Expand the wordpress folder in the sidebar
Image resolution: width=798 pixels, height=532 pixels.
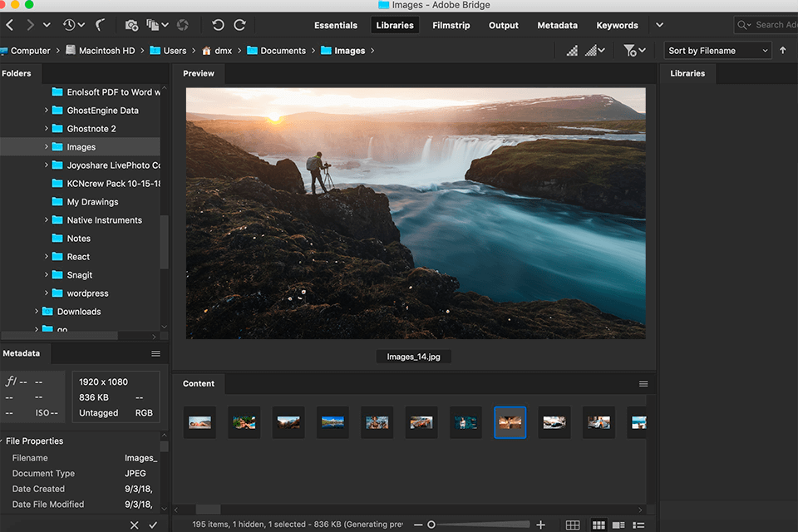47,293
